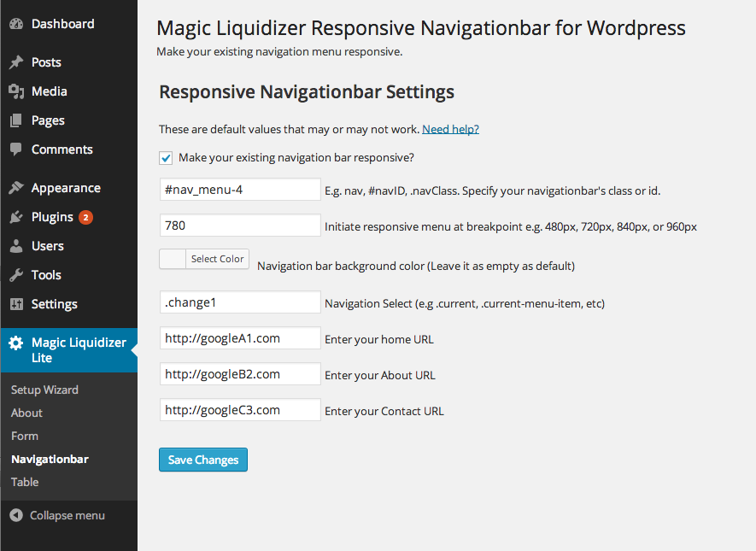Open the About submenu page
The height and width of the screenshot is (551, 756).
point(26,413)
